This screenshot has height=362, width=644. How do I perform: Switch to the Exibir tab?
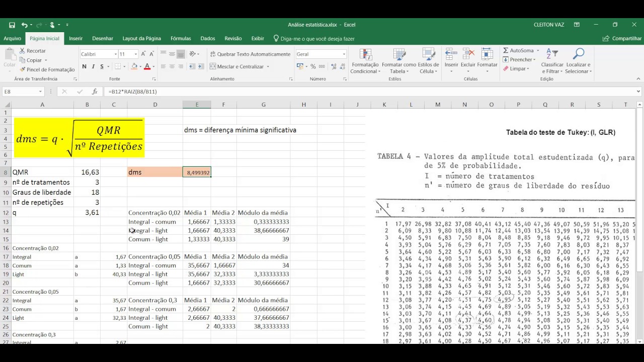click(258, 38)
